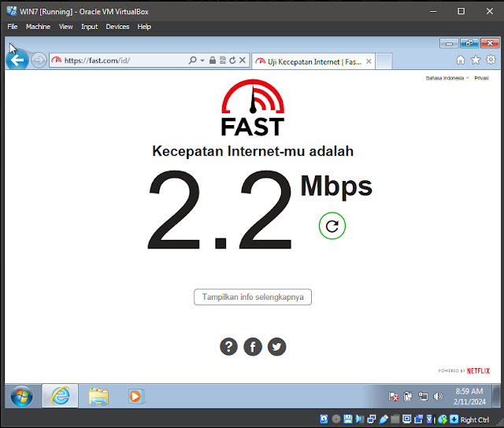Close the Uji Kecepatan Internet tab
Viewport: 504px width, 428px height.
369,61
